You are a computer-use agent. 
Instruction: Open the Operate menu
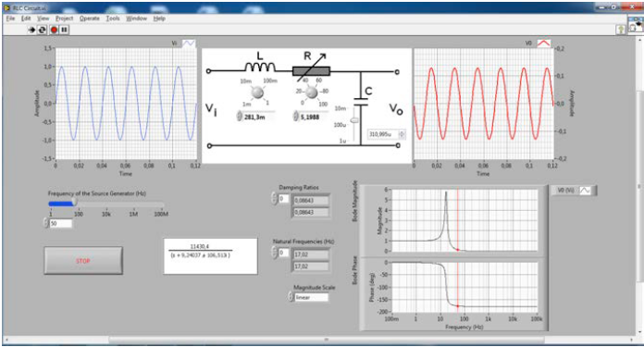tap(90, 19)
